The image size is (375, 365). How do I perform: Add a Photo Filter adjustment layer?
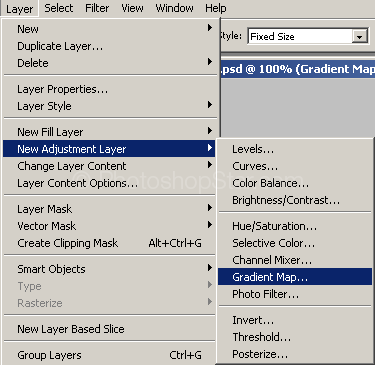tap(295, 294)
